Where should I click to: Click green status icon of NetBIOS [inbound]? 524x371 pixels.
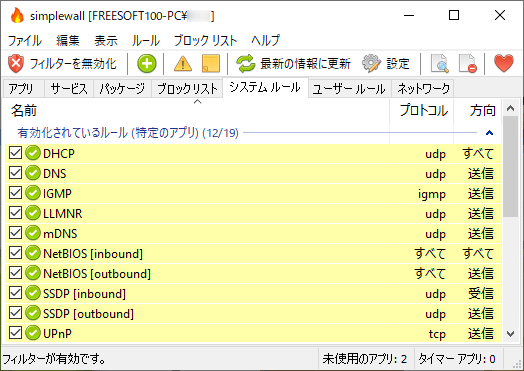pos(33,253)
